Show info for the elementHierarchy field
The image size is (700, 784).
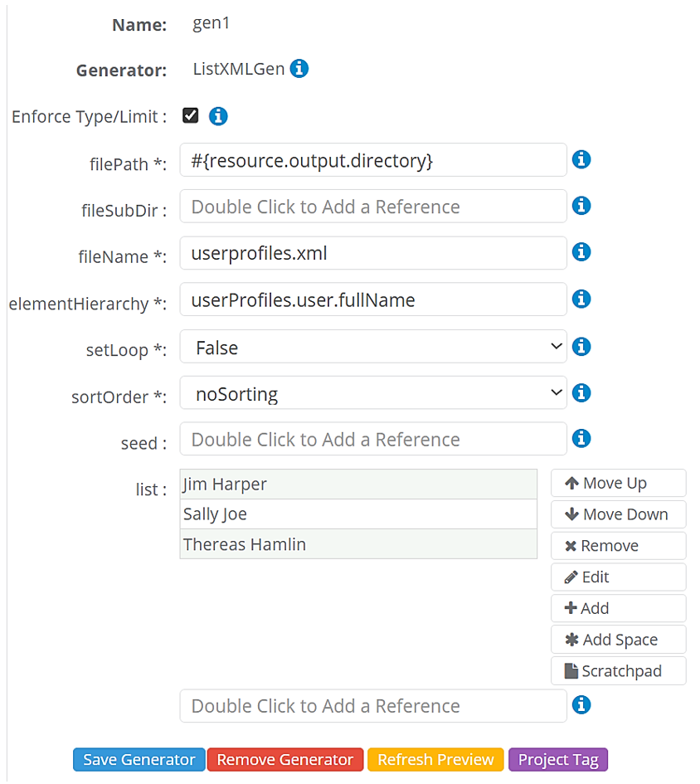[581, 299]
